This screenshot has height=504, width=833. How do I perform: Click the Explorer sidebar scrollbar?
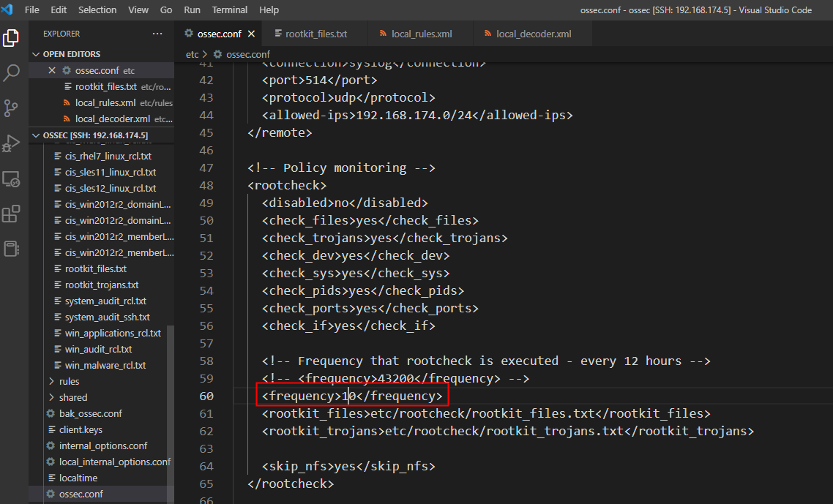tap(171, 414)
